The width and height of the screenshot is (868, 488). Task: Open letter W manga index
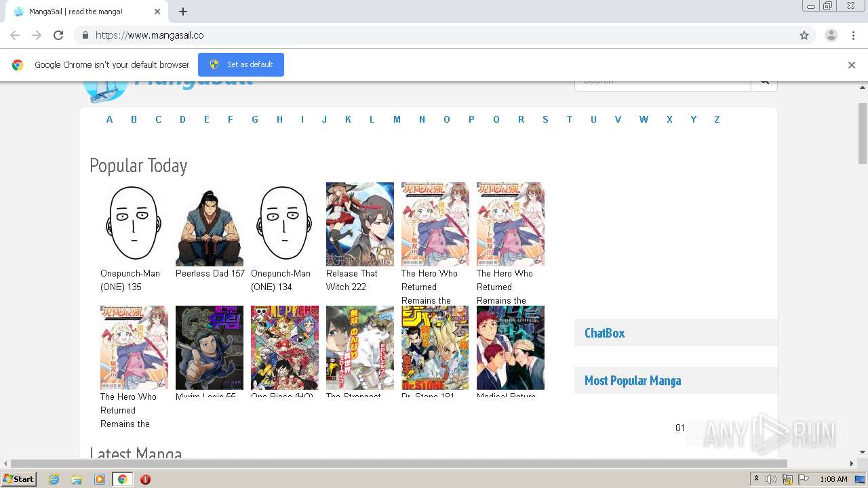(x=644, y=119)
